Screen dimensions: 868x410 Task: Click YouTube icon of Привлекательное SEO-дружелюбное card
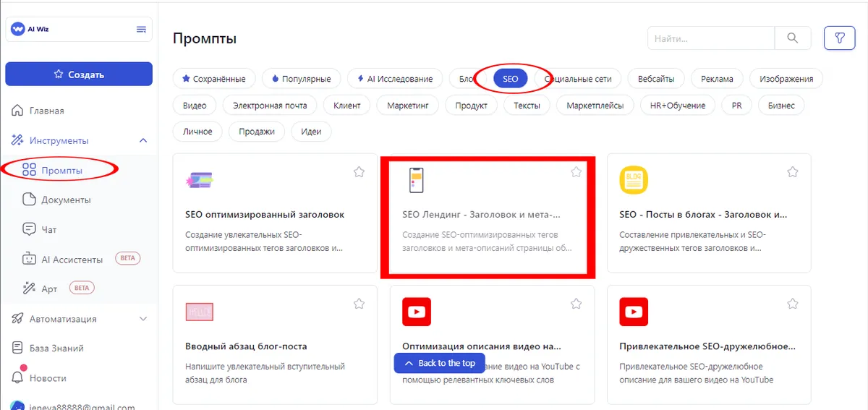click(x=634, y=312)
